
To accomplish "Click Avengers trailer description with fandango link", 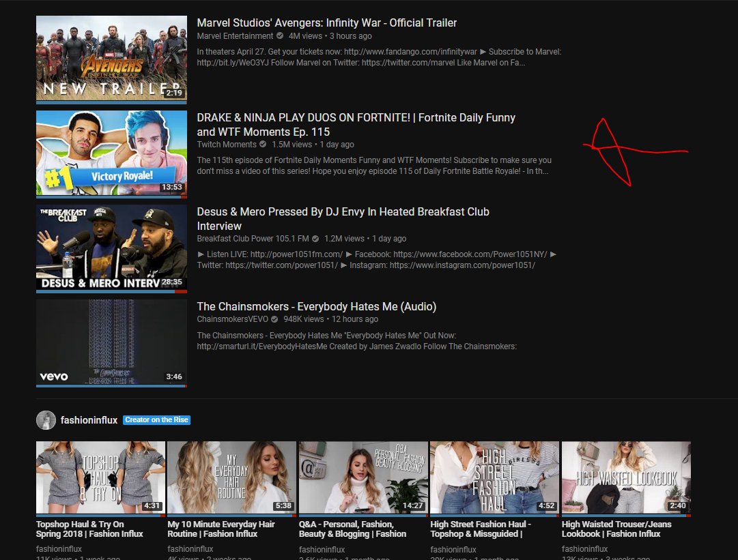I will pyautogui.click(x=379, y=57).
